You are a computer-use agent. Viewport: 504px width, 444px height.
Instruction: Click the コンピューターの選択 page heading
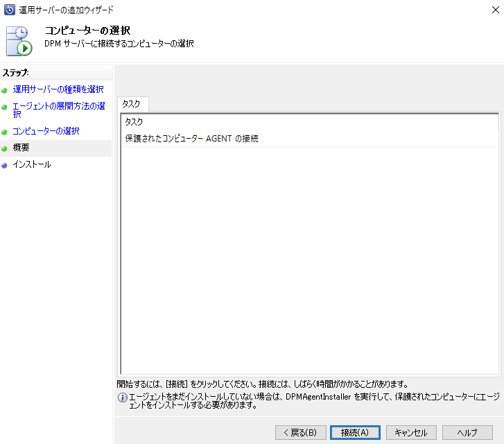pyautogui.click(x=87, y=31)
